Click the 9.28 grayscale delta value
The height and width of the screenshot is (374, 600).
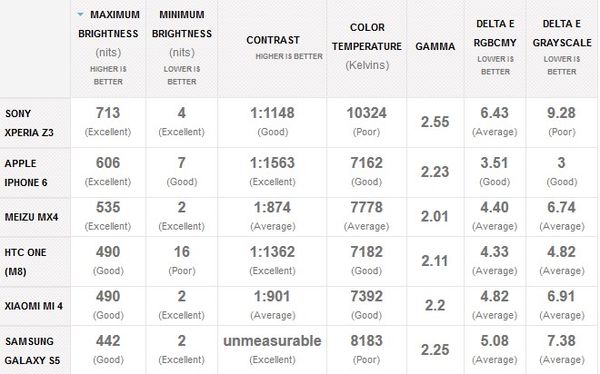(x=561, y=113)
